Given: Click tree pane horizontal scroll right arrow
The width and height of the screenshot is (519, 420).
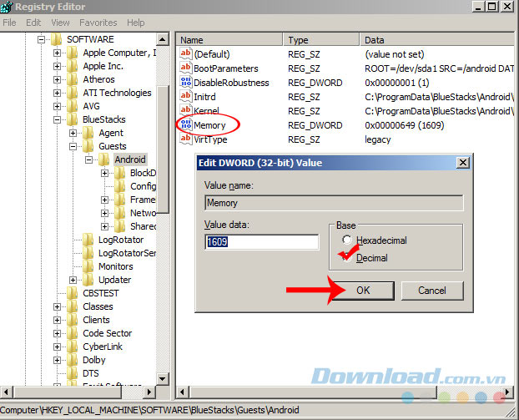Looking at the screenshot, I should click(x=149, y=392).
